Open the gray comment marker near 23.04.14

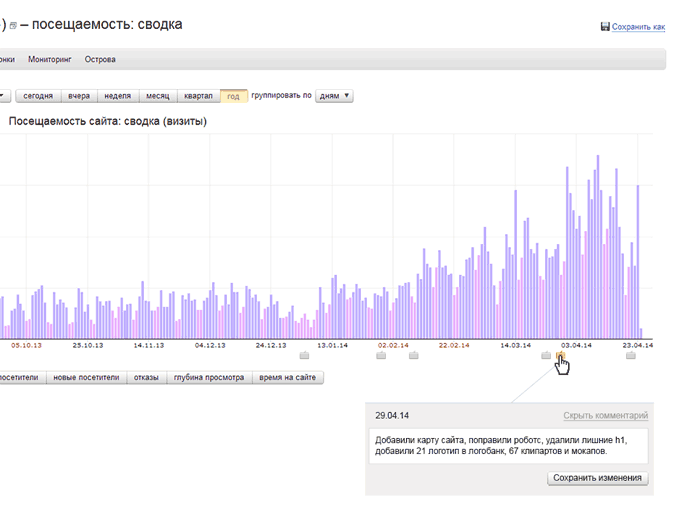tap(630, 355)
